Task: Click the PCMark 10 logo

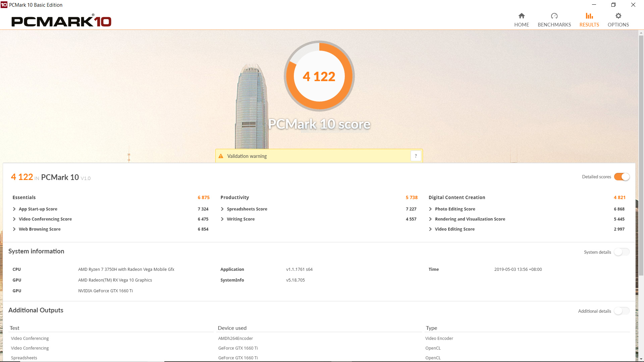Action: (x=61, y=21)
